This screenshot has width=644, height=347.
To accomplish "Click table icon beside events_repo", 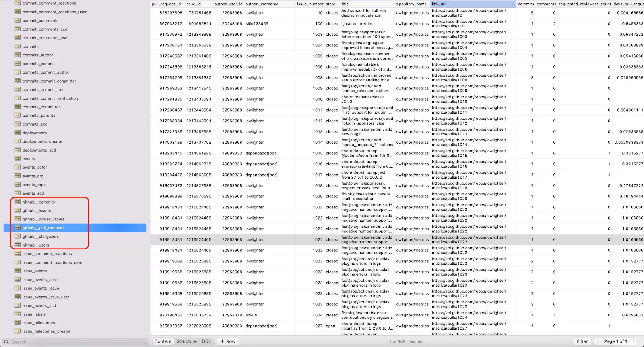I will (18, 185).
